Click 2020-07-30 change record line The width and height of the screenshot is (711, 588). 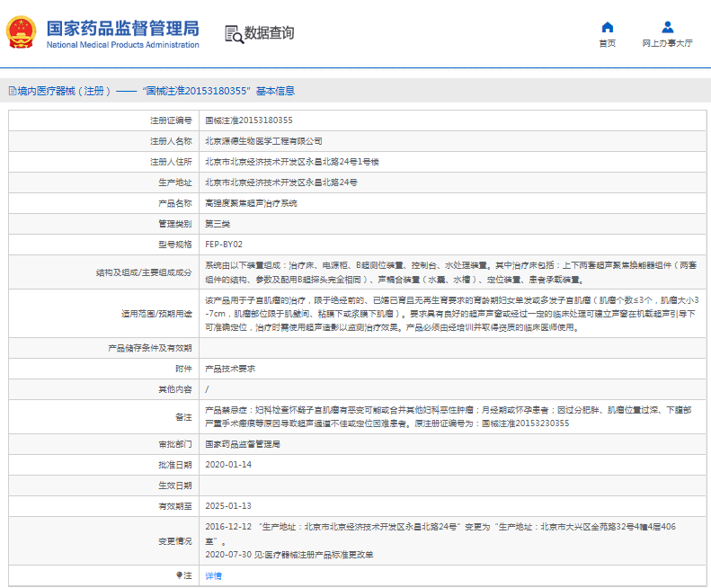pos(288,555)
